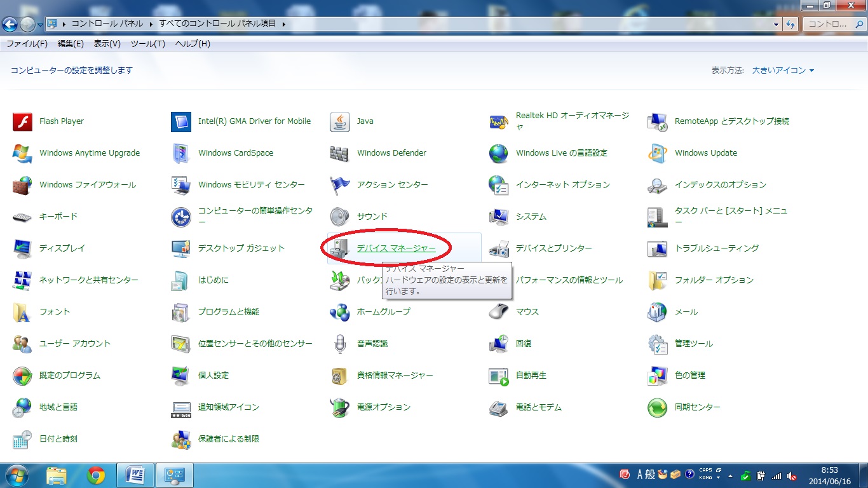Viewport: 868px width, 488px height.
Task: Open 管理ツール link
Action: coord(694,344)
